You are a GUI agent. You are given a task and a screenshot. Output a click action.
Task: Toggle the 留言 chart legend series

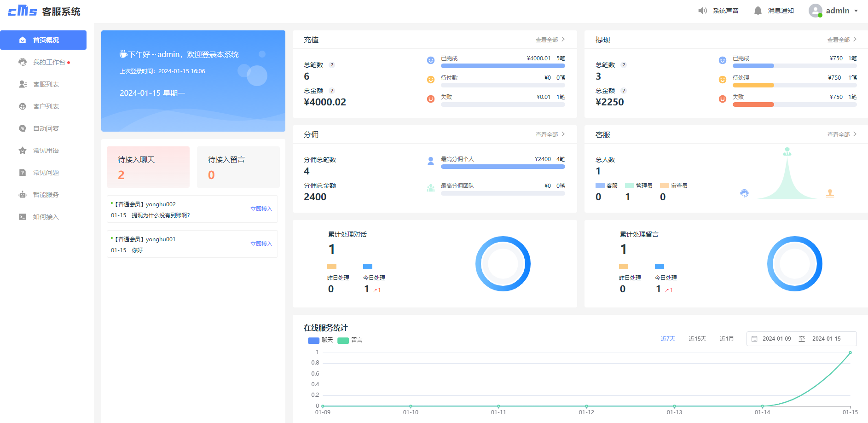pos(350,340)
